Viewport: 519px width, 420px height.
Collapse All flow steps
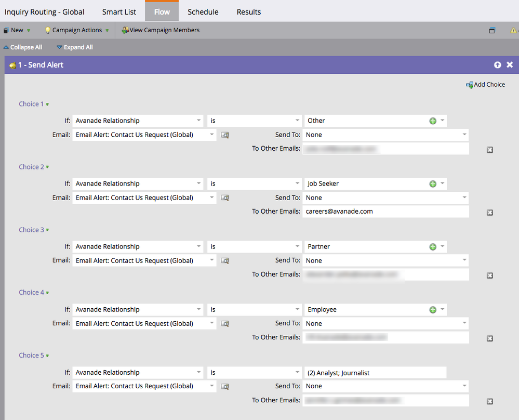[23, 47]
